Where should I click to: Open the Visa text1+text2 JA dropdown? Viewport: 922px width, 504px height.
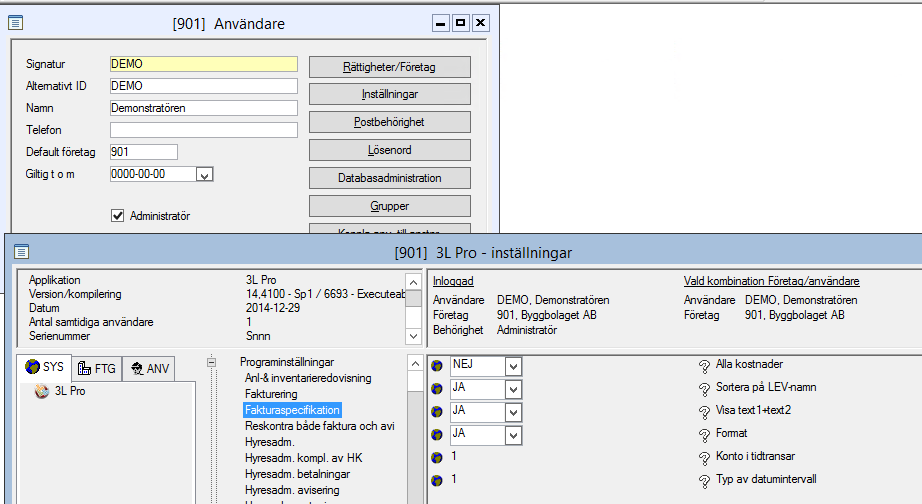pyautogui.click(x=513, y=412)
